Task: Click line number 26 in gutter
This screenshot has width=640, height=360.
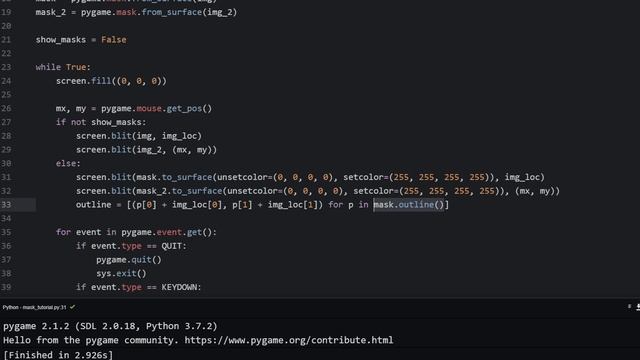Action: coord(6,108)
